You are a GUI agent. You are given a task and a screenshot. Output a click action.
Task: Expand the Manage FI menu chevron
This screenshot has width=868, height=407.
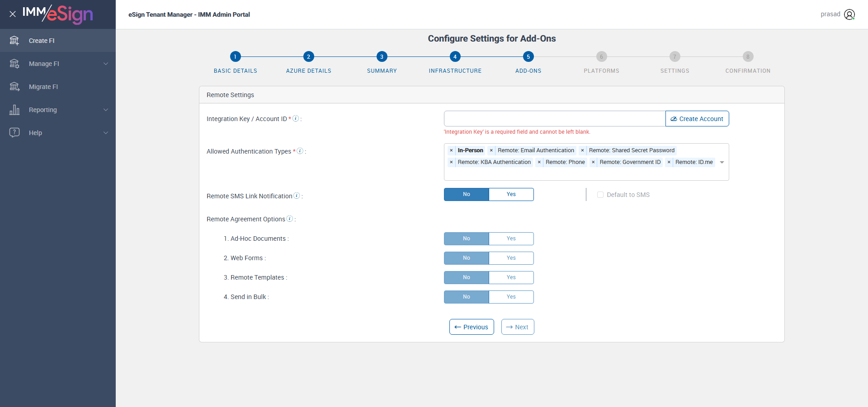[106, 64]
